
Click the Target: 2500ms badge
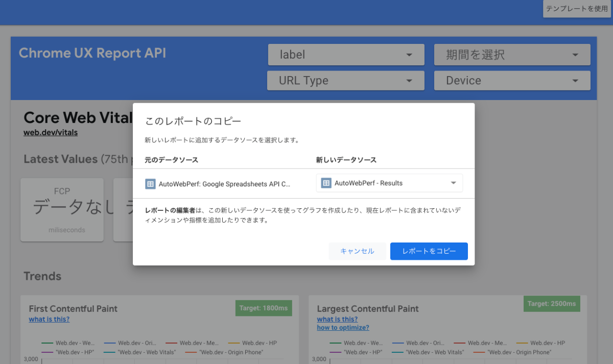click(552, 304)
